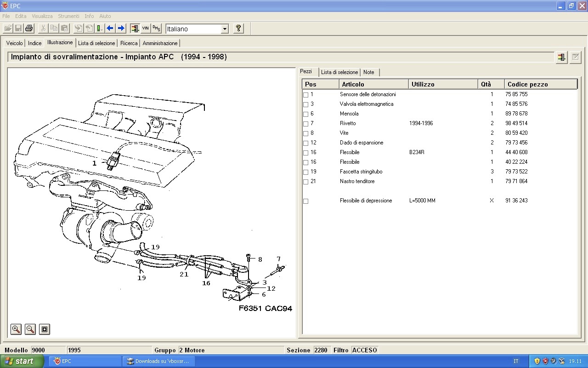
Task: Select the EPC taskbar button
Action: [85, 361]
